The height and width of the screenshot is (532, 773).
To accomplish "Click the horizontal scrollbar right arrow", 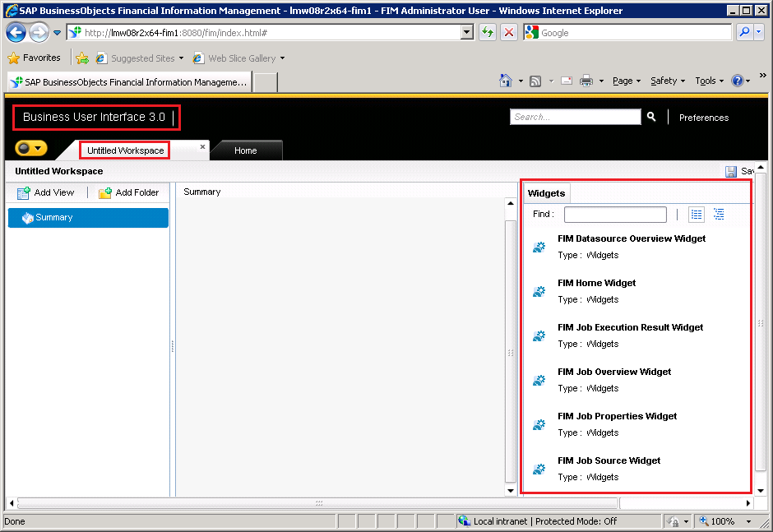I will pos(748,503).
